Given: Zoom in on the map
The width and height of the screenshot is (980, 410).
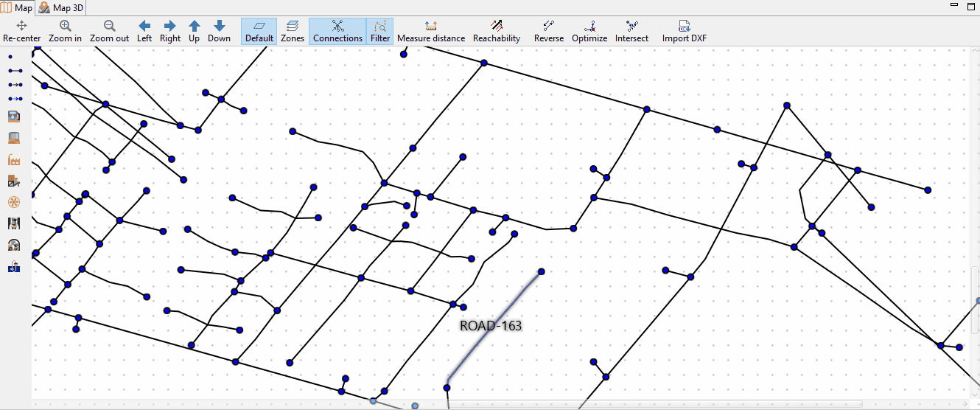Looking at the screenshot, I should pyautogui.click(x=65, y=32).
